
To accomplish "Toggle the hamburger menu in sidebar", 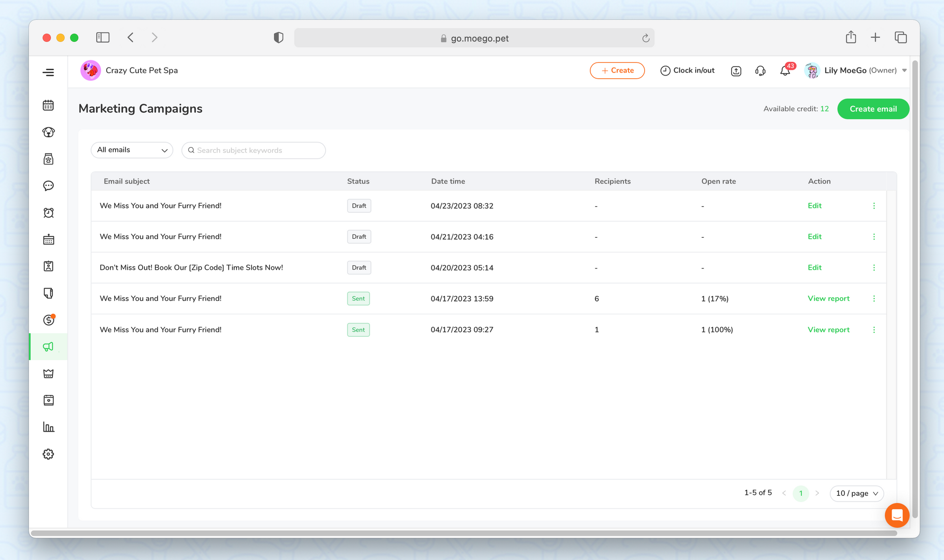I will click(x=48, y=72).
